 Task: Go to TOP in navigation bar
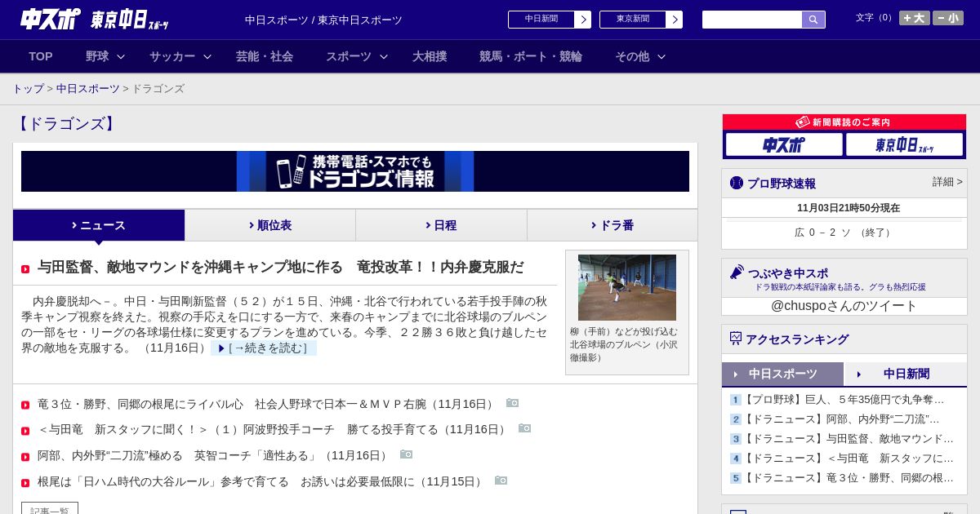[41, 56]
